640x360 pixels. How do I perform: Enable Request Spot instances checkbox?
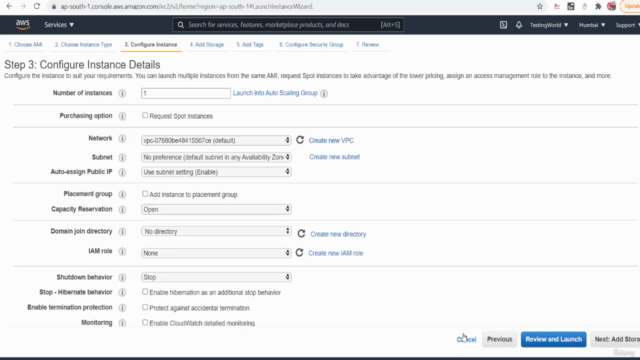pos(145,116)
